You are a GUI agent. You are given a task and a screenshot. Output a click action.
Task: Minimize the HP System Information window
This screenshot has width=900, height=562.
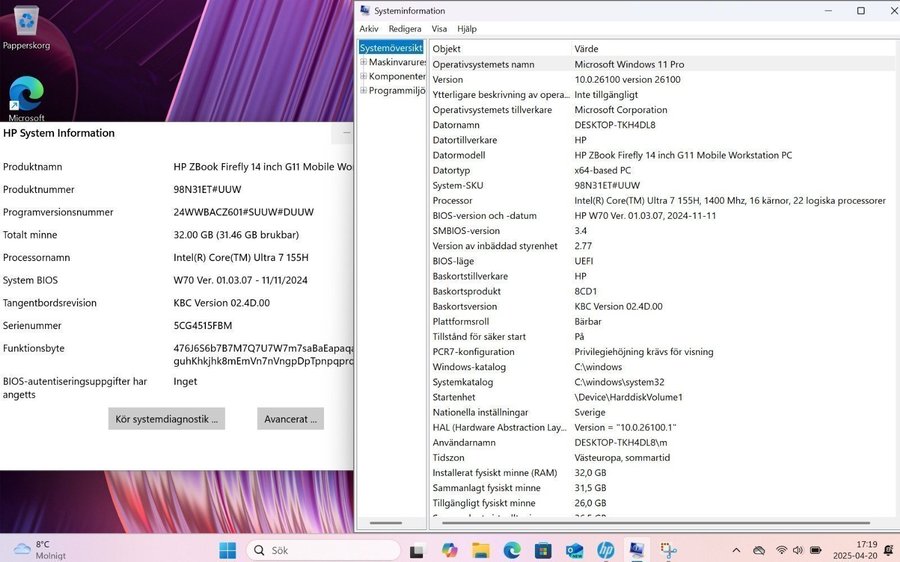[346, 133]
